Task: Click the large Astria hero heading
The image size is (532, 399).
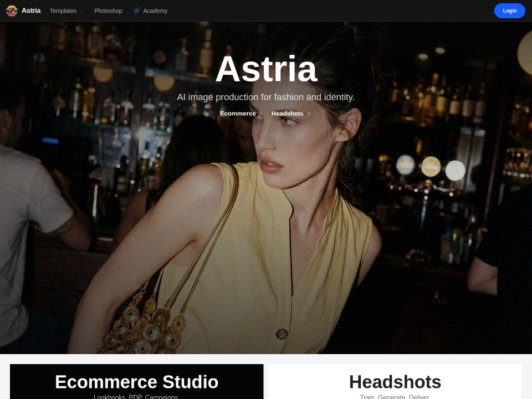Action: (267, 69)
